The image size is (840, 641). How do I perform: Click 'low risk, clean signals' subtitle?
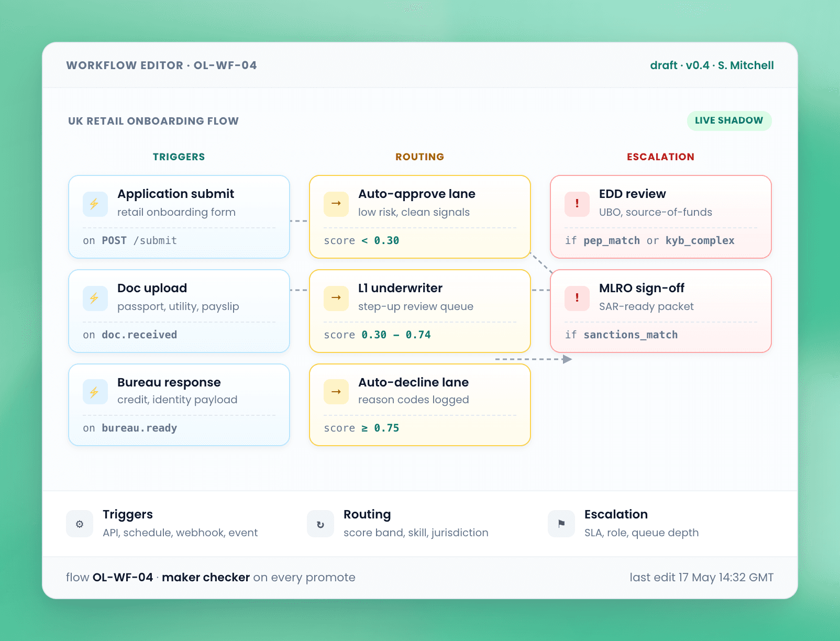(x=414, y=212)
